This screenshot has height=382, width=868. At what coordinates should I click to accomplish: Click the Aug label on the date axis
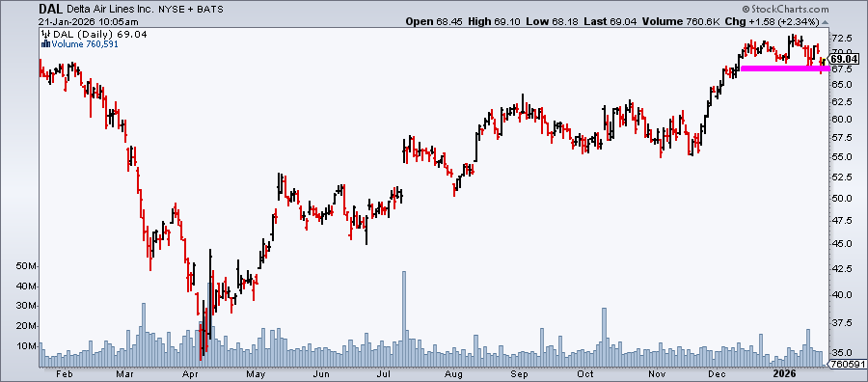coord(453,373)
